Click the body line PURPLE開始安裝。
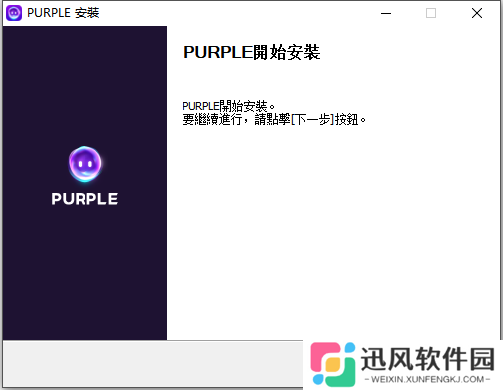 (x=228, y=106)
